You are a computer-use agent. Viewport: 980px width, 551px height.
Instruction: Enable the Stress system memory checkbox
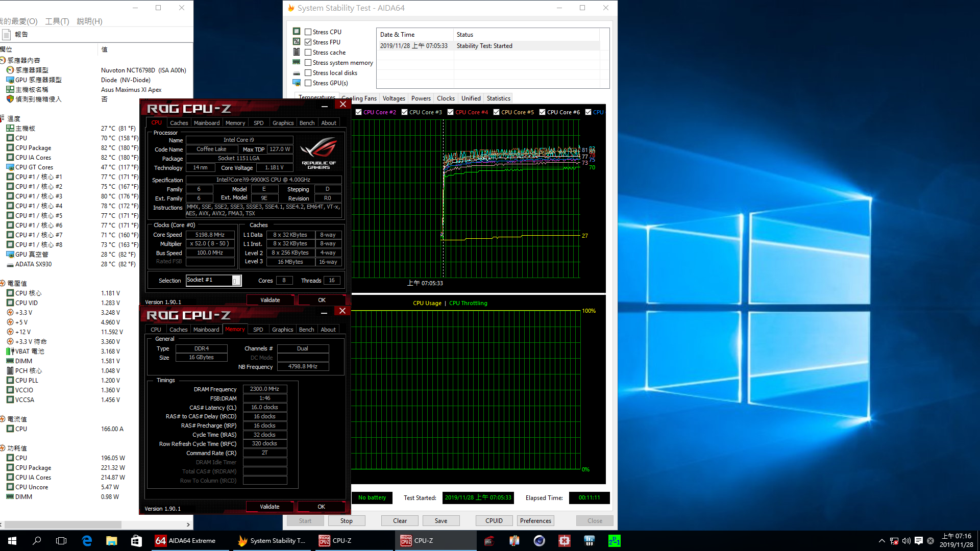click(308, 62)
